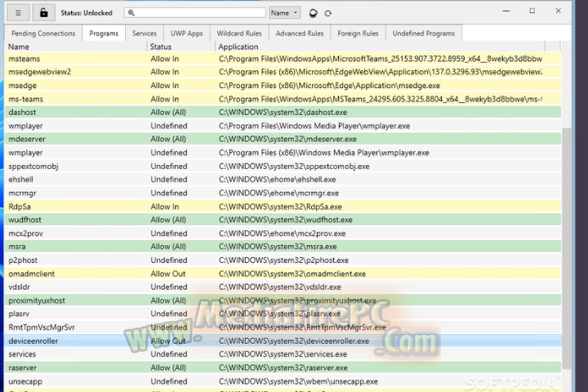The height and width of the screenshot is (392, 588).
Task: Sort by the Status column header
Action: coord(180,47)
